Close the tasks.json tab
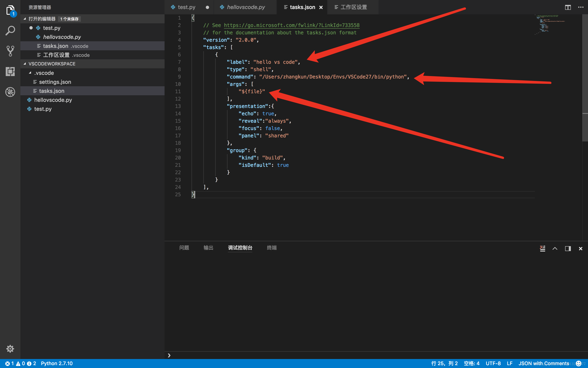The image size is (588, 368). [x=321, y=7]
